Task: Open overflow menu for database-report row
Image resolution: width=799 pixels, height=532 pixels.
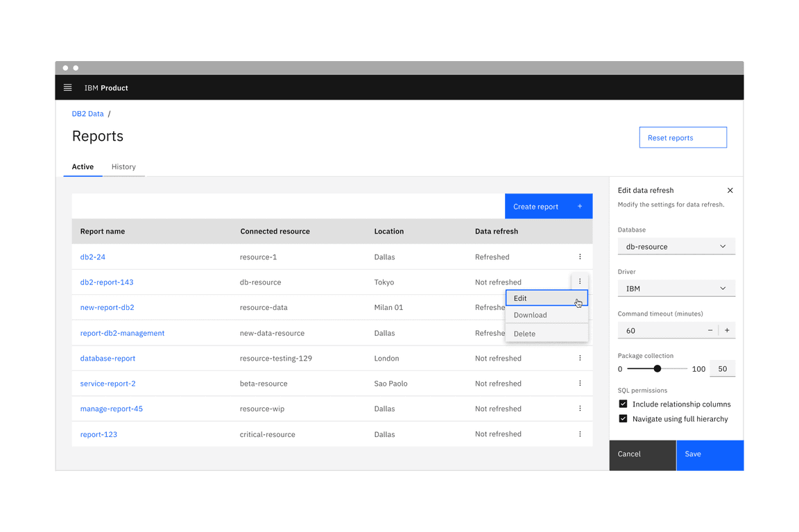Action: click(580, 358)
